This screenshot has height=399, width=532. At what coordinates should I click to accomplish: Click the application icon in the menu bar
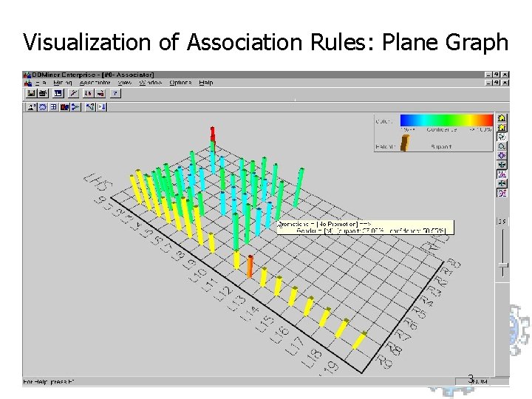click(28, 83)
